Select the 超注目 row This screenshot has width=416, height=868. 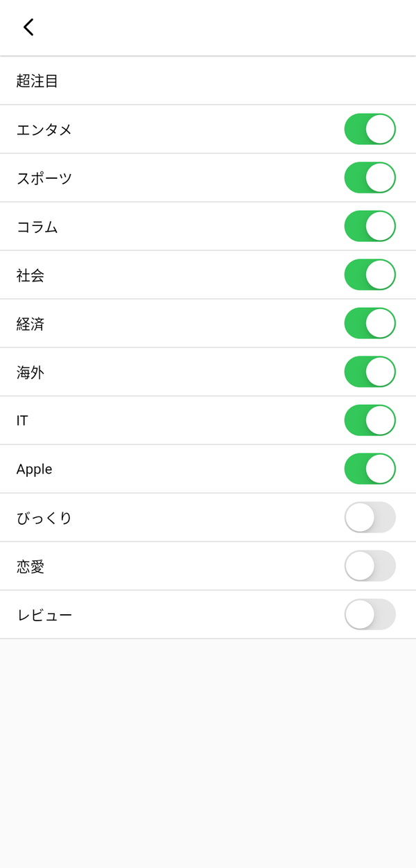click(208, 81)
